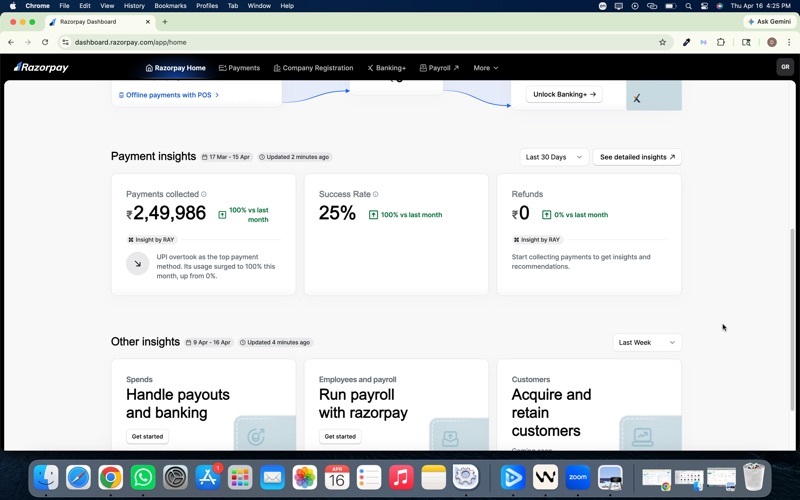Open the Extensions puzzle icon
Image resolution: width=800 pixels, height=500 pixels.
coord(720,42)
